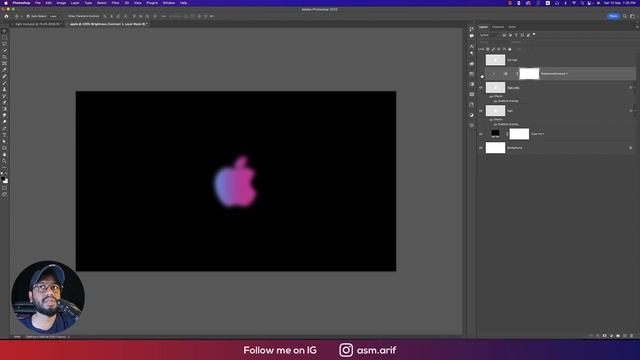The width and height of the screenshot is (640, 360).
Task: Open the Apple menu
Action: click(x=6, y=3)
